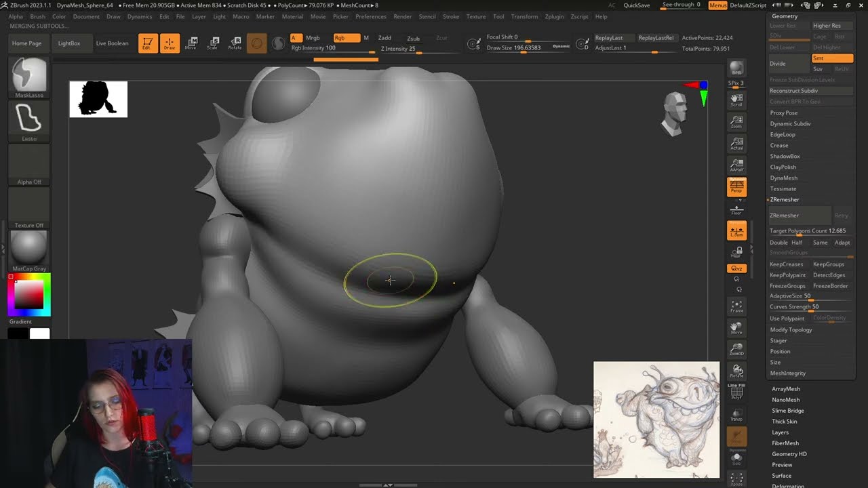Expand the Dynamic Subdiv section
Viewport: 868px width, 488px height.
click(x=790, y=124)
